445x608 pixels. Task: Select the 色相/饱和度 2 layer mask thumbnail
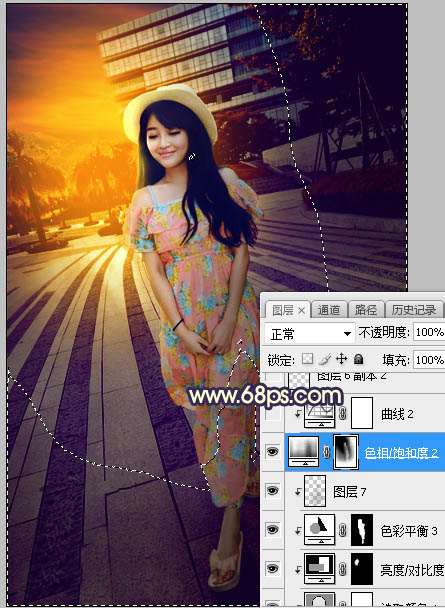346,452
